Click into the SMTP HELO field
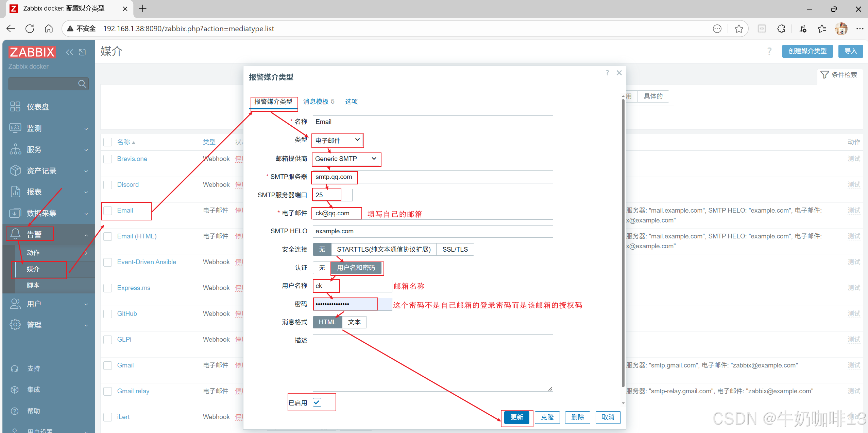The image size is (868, 433). [x=432, y=231]
